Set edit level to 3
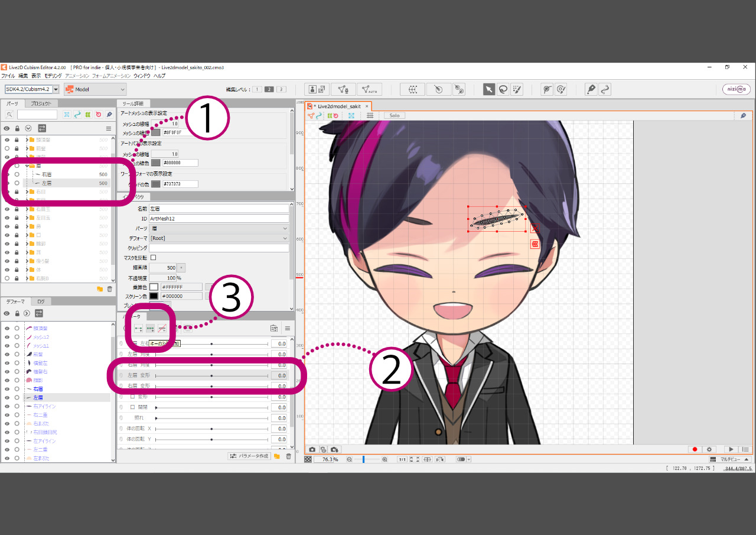The image size is (756, 535). pyautogui.click(x=282, y=89)
